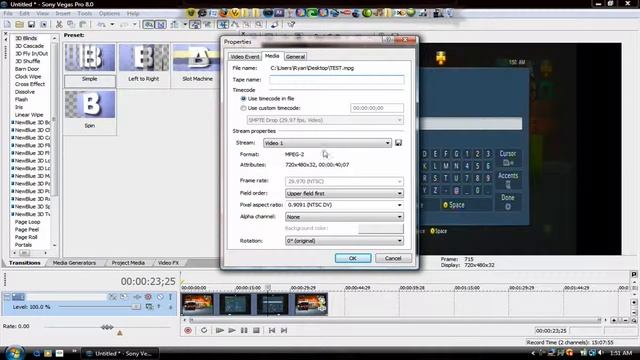
Task: Click the compositing mode icon on track
Action: point(149,307)
